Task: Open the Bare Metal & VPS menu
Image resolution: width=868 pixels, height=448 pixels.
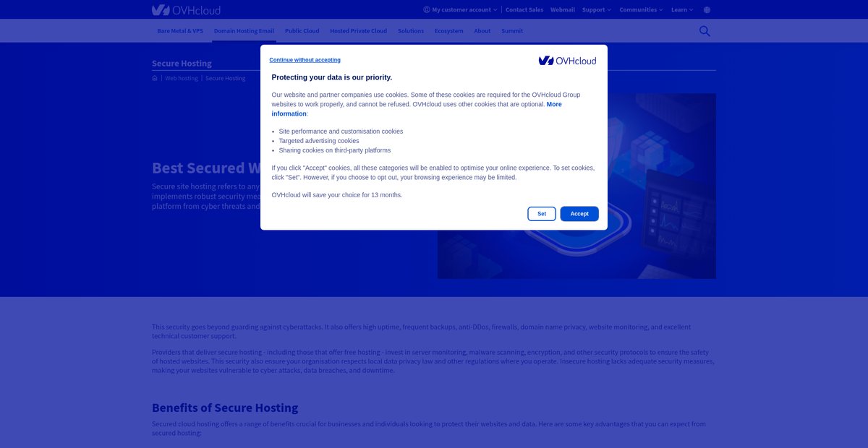Action: pos(180,31)
